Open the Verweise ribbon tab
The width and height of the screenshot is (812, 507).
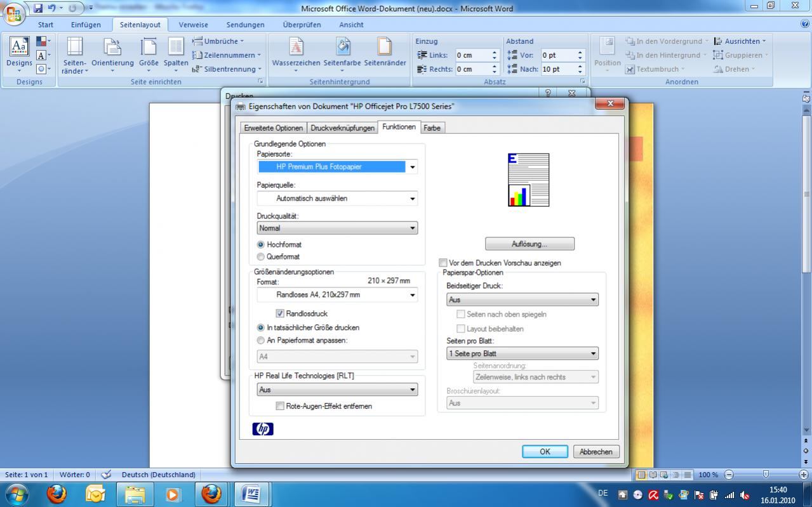194,25
